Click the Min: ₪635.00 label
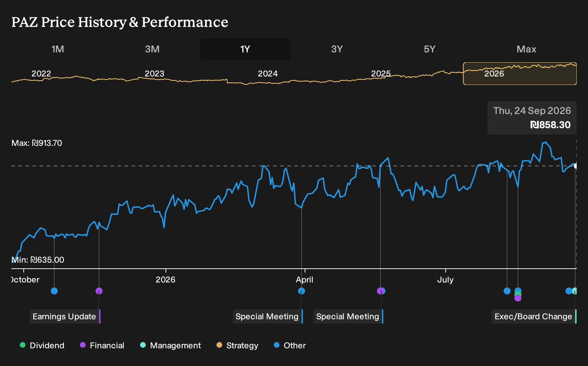This screenshot has height=366, width=588. click(x=38, y=260)
